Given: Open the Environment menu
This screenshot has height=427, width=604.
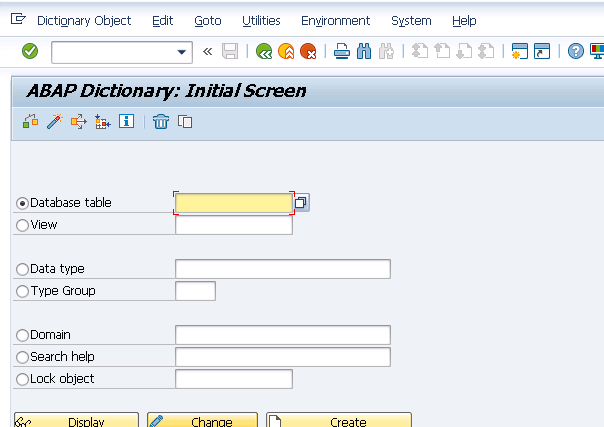Looking at the screenshot, I should 336,20.
